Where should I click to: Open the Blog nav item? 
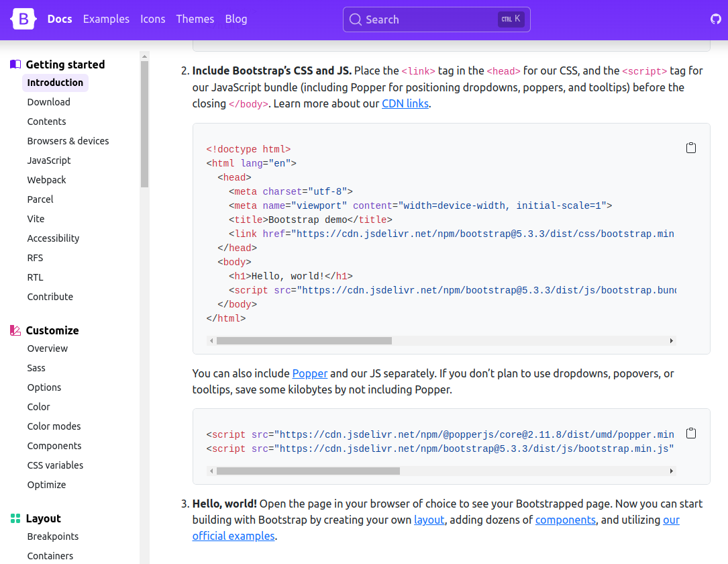coord(236,19)
